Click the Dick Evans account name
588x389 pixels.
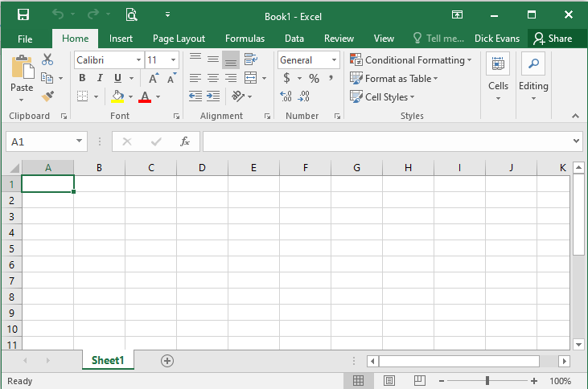point(497,39)
